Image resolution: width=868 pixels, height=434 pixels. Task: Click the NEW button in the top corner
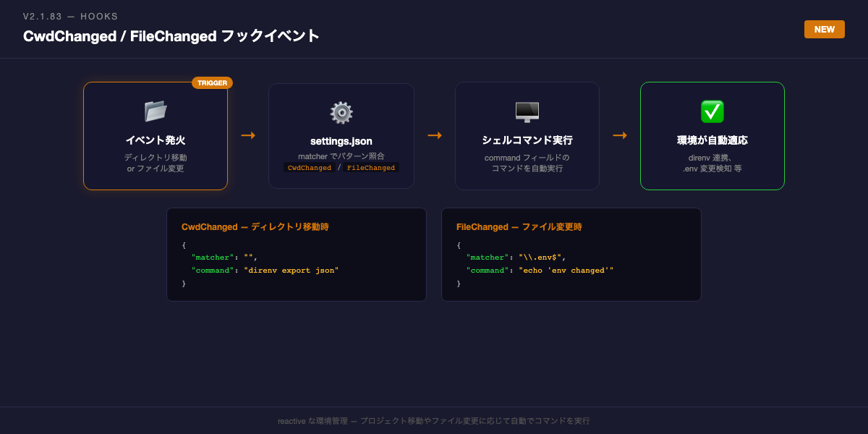pos(824,29)
